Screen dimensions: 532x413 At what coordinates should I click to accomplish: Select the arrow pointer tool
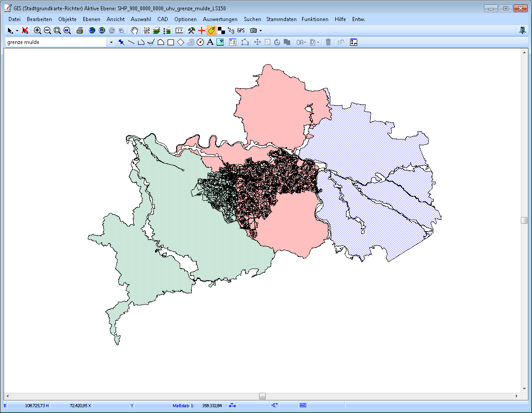point(10,30)
